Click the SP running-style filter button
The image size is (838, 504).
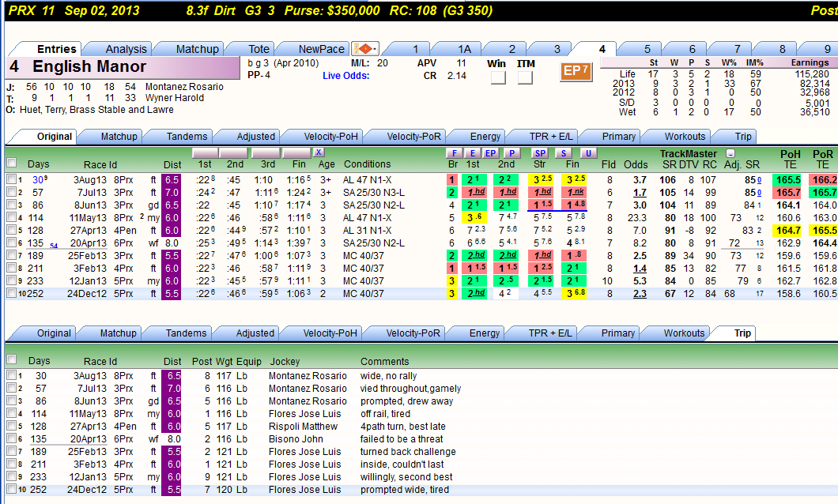click(540, 153)
